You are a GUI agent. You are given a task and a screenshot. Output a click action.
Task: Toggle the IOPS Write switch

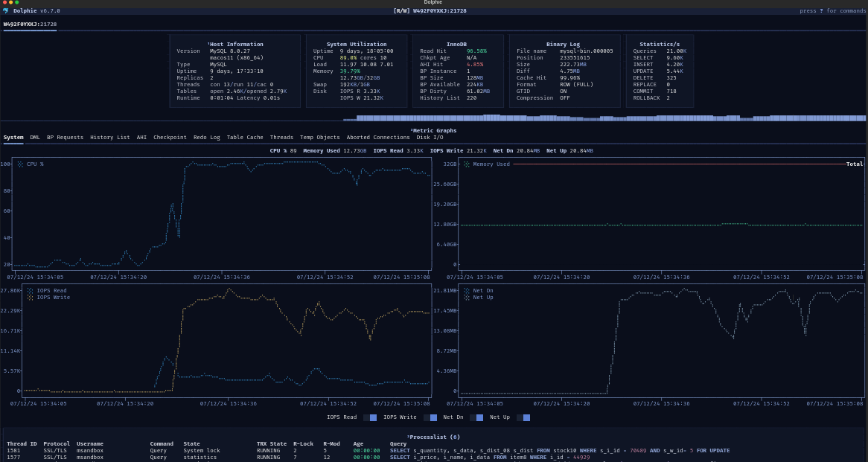[430, 417]
